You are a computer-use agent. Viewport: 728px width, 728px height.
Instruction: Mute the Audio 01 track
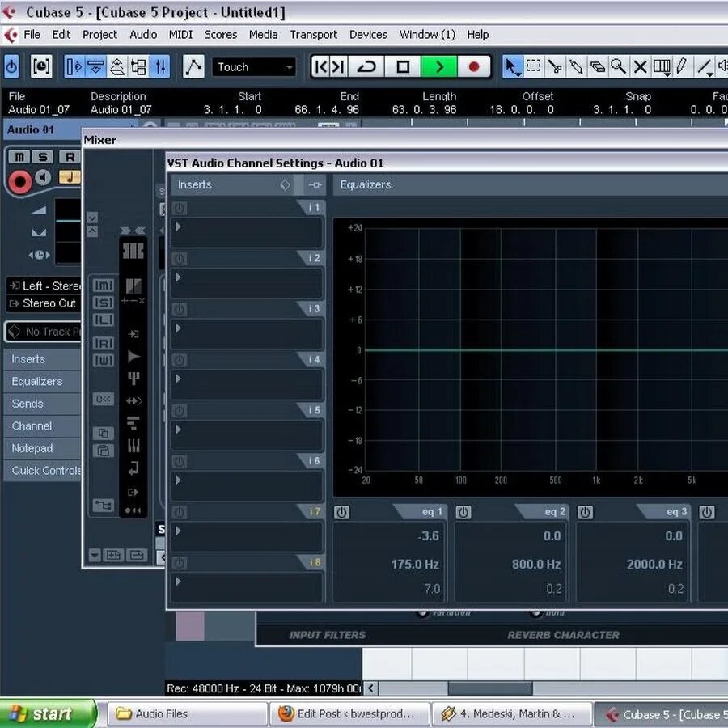tap(19, 157)
